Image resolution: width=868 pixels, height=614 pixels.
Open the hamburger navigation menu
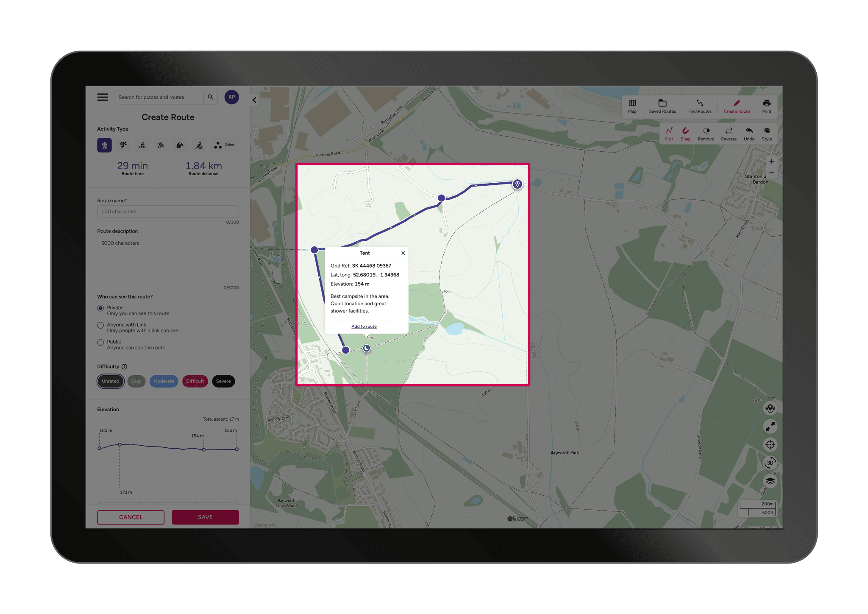102,97
